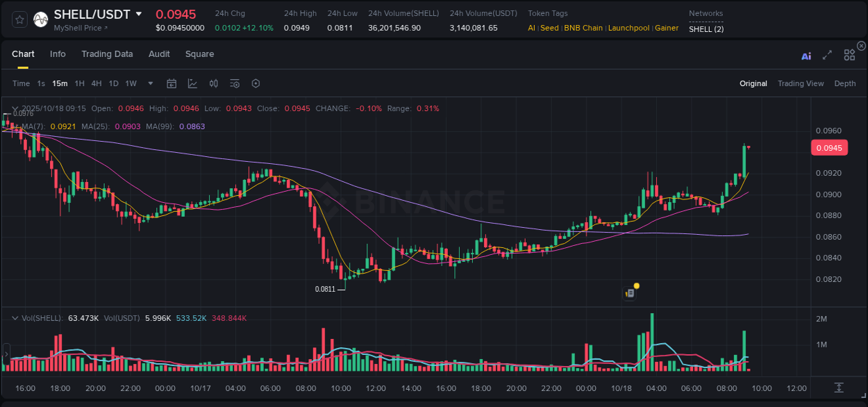This screenshot has height=407, width=868.
Task: Click the Launchpool token tag
Action: pyautogui.click(x=628, y=28)
